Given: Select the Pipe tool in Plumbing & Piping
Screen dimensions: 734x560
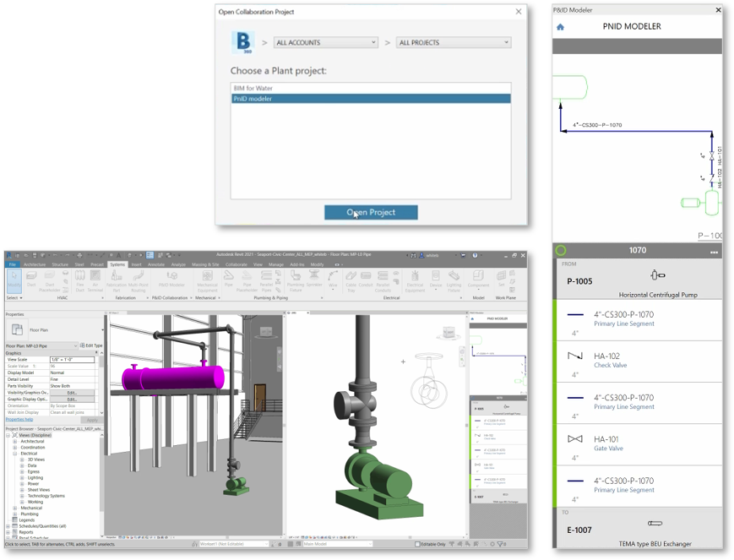Looking at the screenshot, I should pos(228,279).
